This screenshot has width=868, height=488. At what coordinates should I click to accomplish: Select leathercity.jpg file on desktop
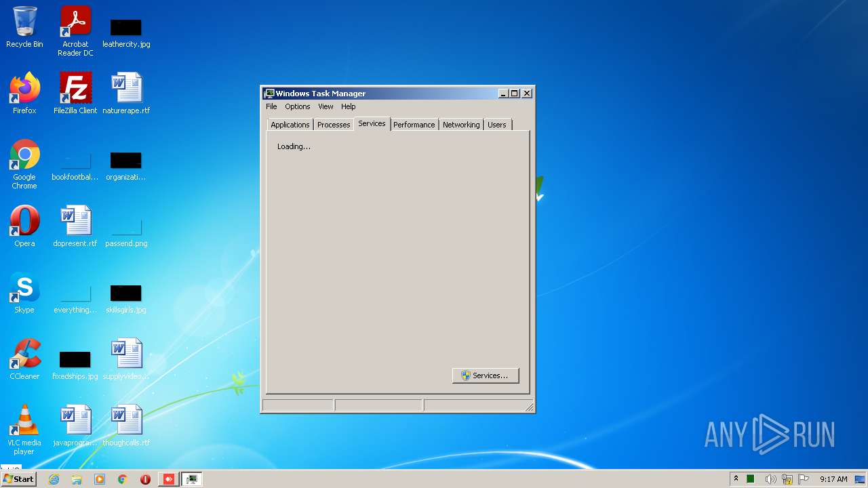click(126, 33)
